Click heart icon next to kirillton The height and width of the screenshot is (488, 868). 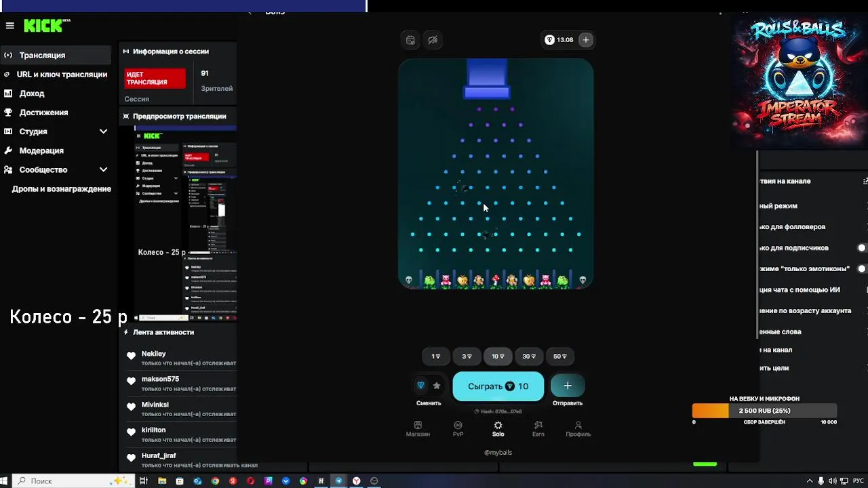(132, 432)
